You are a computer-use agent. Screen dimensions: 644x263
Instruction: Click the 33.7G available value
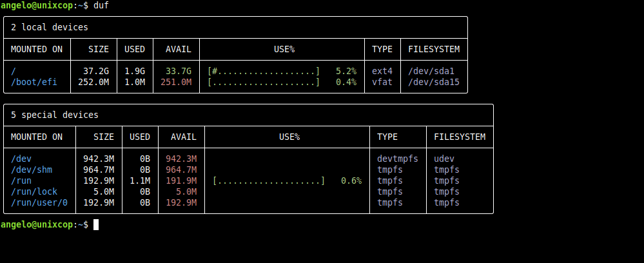click(x=179, y=71)
